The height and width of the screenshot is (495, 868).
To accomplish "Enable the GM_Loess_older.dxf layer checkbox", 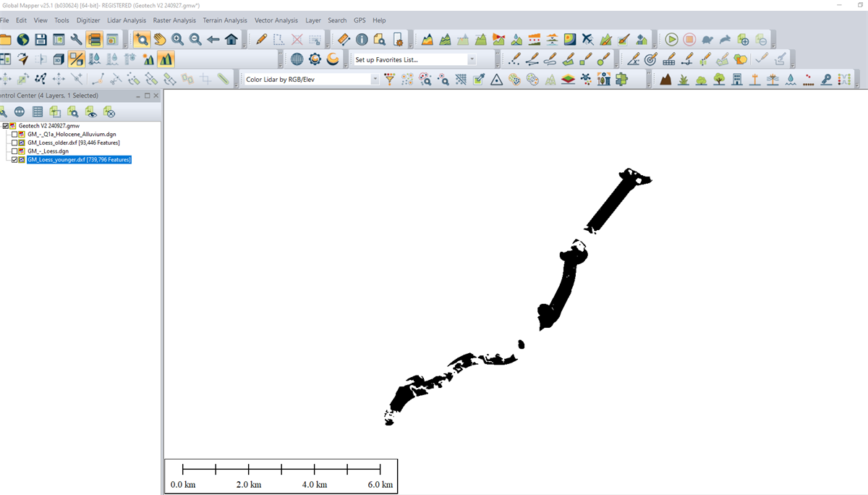I will (x=14, y=143).
